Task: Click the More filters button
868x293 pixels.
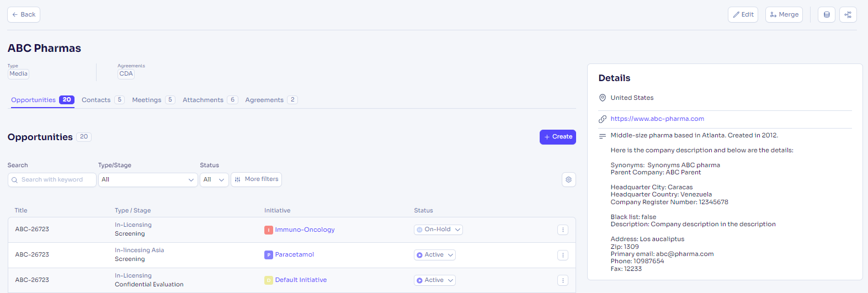Action: click(x=256, y=179)
